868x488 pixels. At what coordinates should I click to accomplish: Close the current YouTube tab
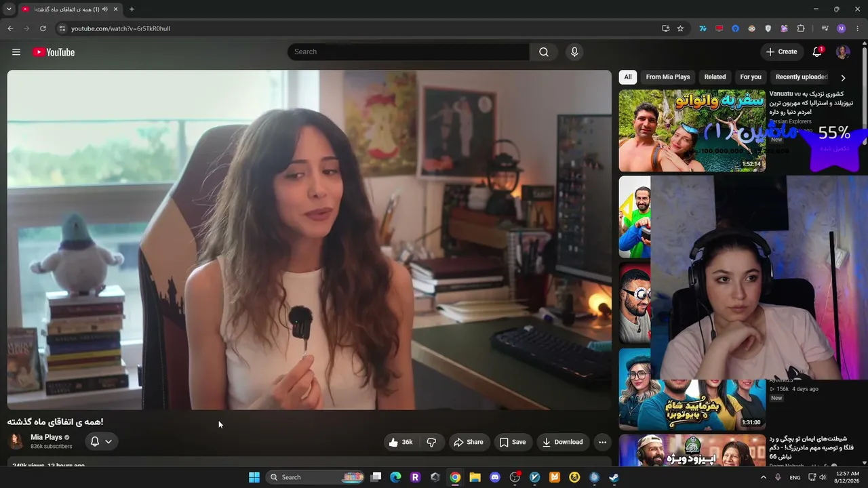click(116, 9)
